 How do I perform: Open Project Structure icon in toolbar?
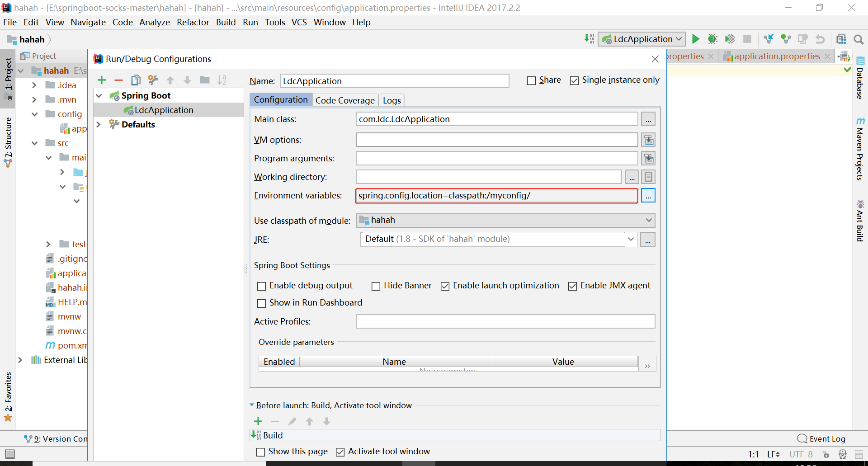(841, 39)
